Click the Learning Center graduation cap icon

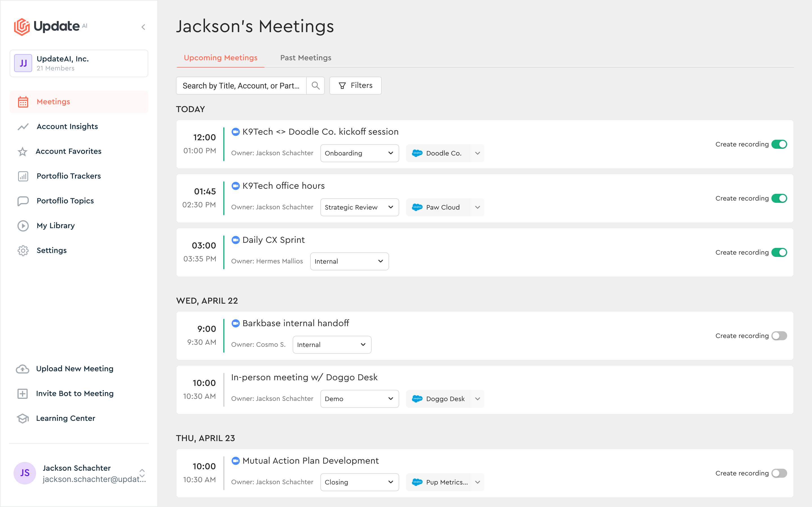click(x=23, y=419)
